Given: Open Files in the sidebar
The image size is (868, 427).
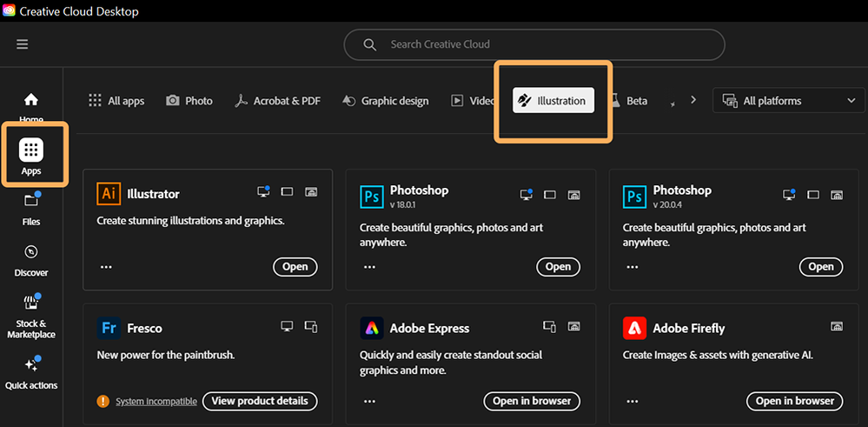Looking at the screenshot, I should [x=31, y=209].
